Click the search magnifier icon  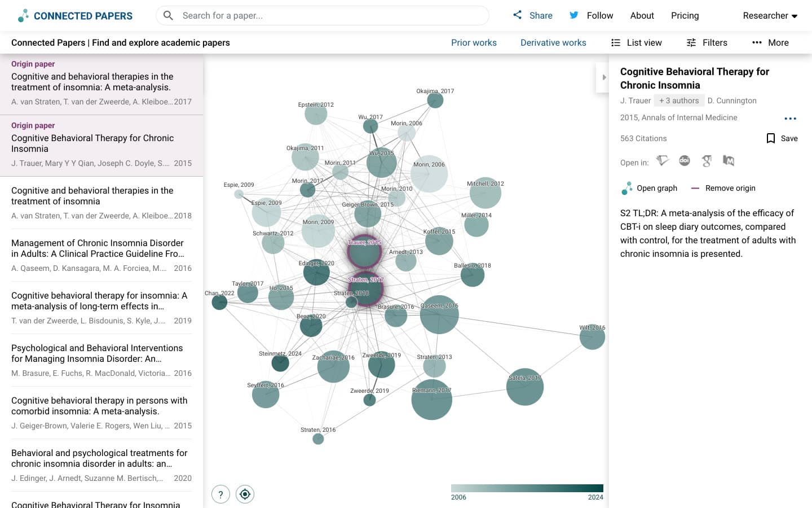168,16
